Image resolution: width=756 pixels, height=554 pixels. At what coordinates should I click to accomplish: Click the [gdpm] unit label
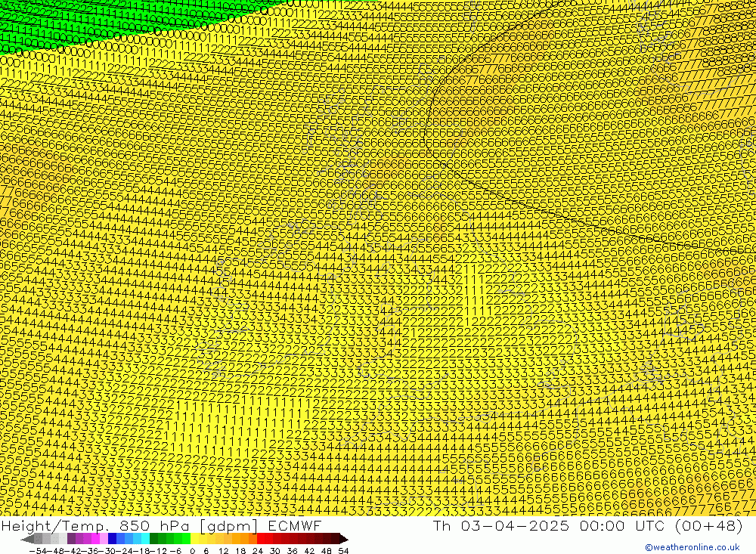click(x=230, y=525)
